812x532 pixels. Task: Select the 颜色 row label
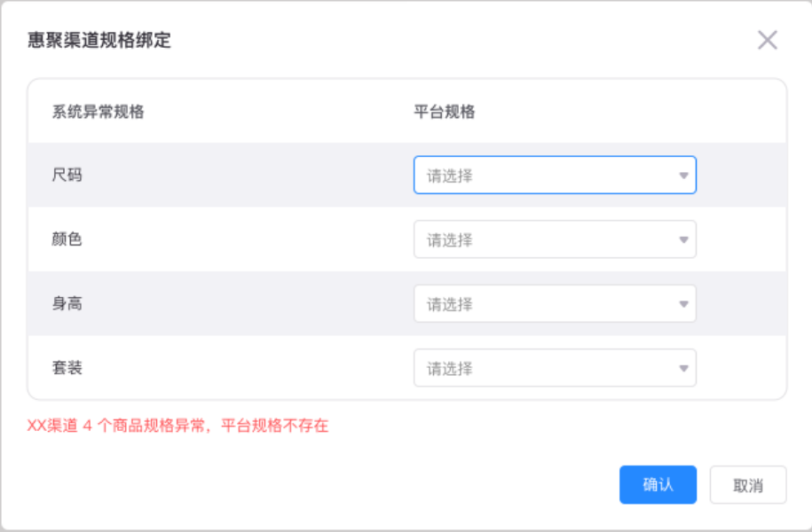point(67,239)
